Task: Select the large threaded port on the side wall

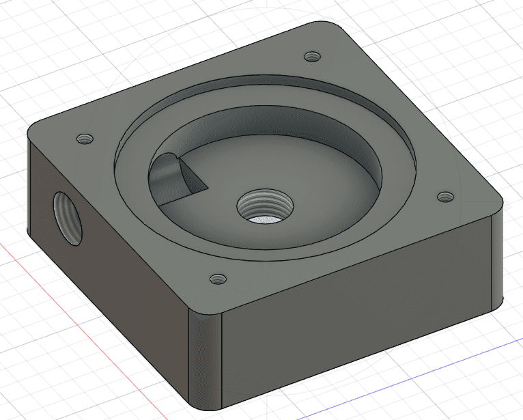Action: click(68, 219)
